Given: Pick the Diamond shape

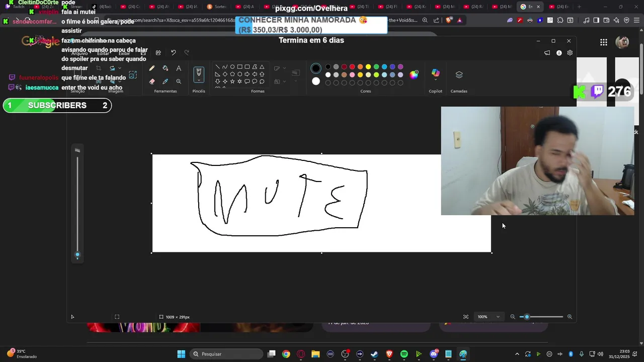Looking at the screenshot, I should tap(225, 74).
